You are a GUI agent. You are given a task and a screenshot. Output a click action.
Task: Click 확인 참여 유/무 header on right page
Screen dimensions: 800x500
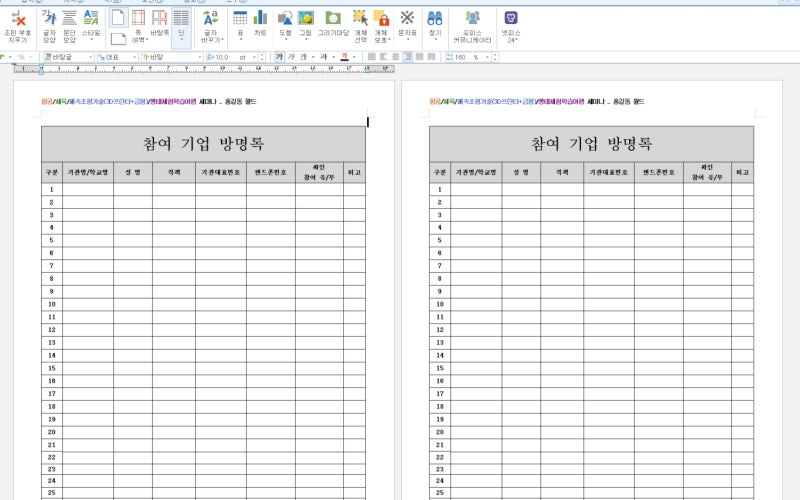(x=707, y=172)
